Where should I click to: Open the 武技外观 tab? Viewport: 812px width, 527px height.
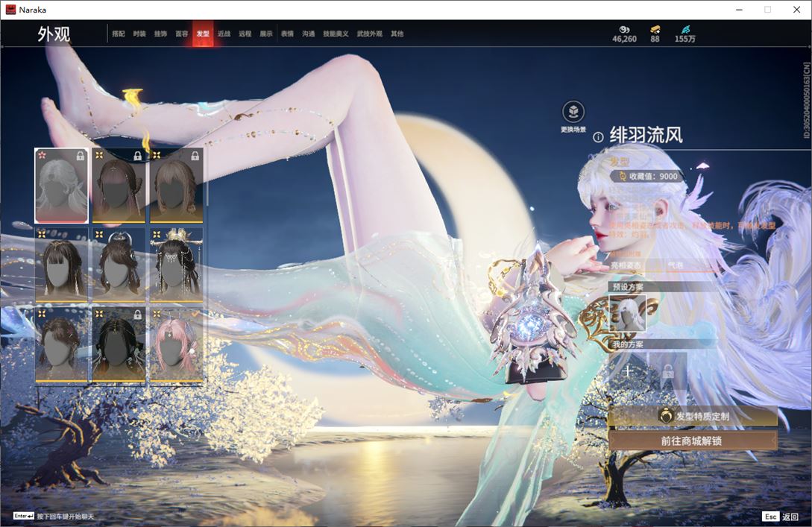pos(370,34)
